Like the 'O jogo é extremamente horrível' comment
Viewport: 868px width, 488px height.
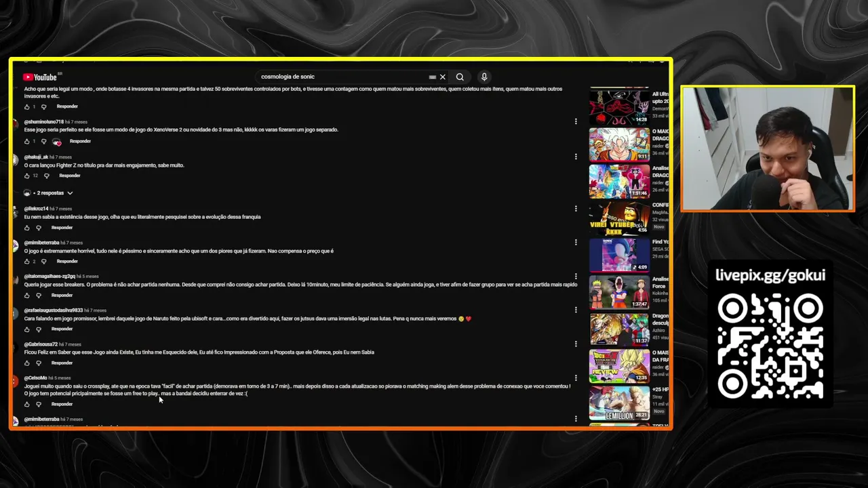click(27, 262)
